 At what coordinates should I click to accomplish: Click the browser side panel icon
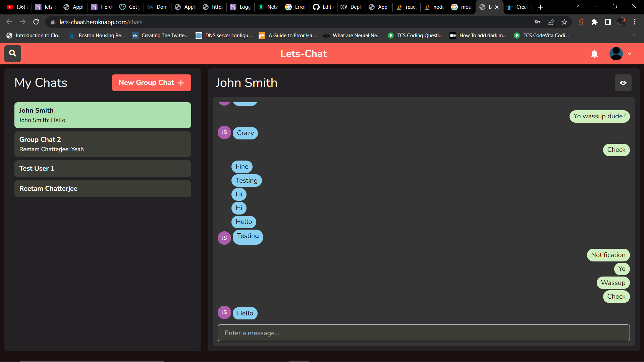coord(608,22)
